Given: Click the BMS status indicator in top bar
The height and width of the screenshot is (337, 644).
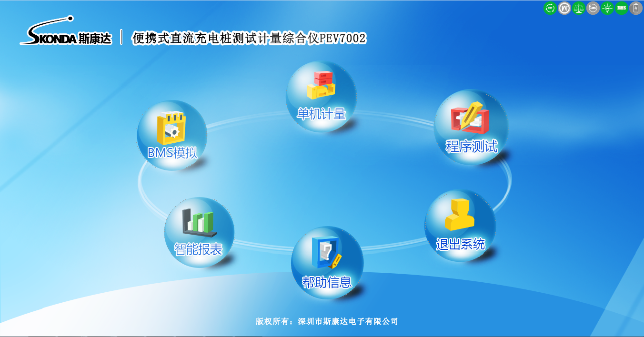Looking at the screenshot, I should pyautogui.click(x=621, y=8).
